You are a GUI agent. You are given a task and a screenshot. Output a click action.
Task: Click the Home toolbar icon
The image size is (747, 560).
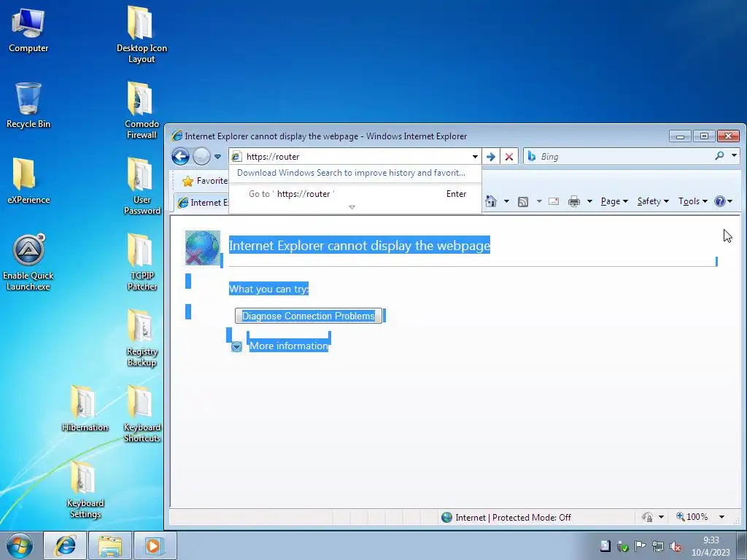pos(491,201)
